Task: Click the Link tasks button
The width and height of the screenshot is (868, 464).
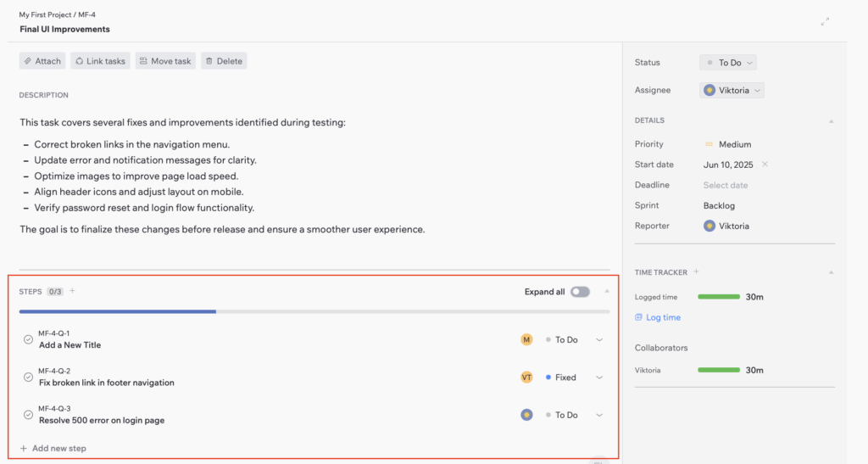Action: pyautogui.click(x=100, y=61)
